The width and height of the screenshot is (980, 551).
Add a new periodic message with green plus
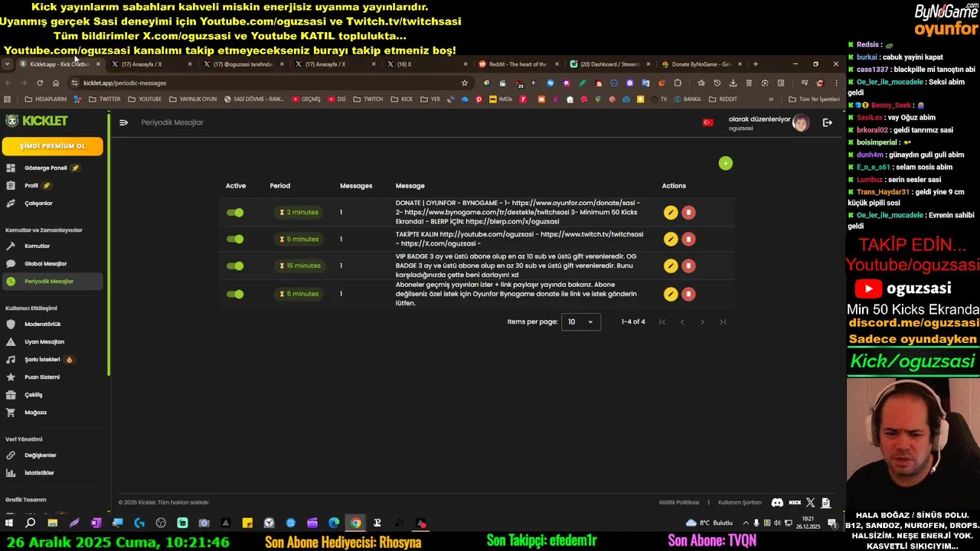click(726, 163)
